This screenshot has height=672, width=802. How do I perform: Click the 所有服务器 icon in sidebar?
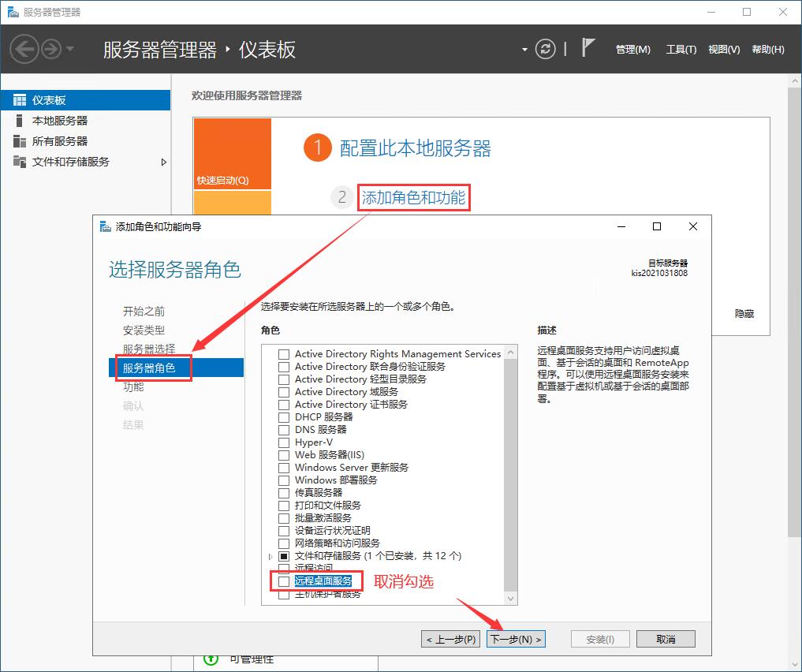point(20,141)
